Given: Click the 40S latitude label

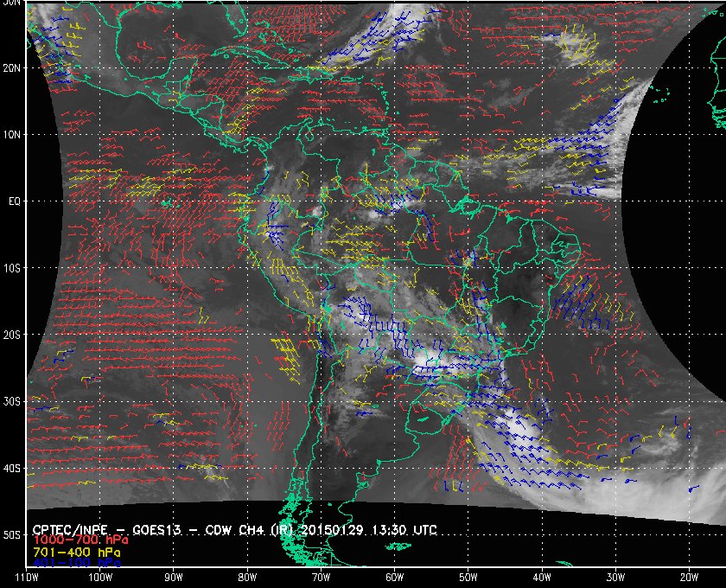Looking at the screenshot, I should (x=11, y=468).
